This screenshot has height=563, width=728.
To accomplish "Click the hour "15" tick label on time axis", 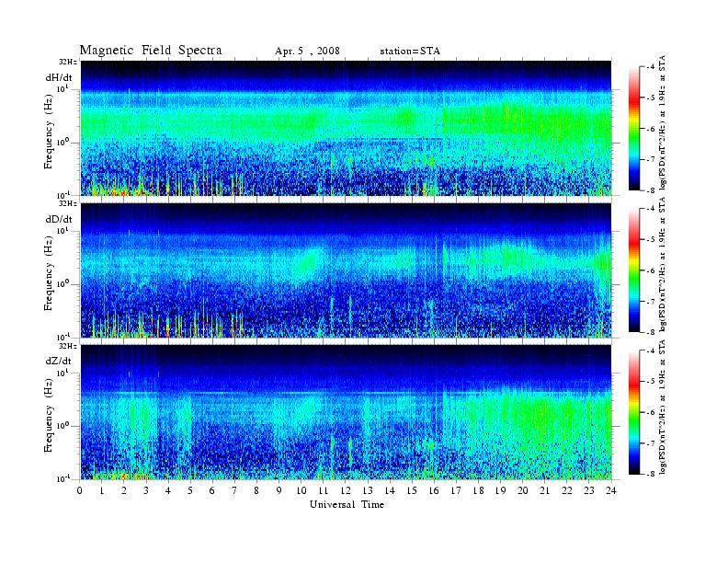I will 413,491.
